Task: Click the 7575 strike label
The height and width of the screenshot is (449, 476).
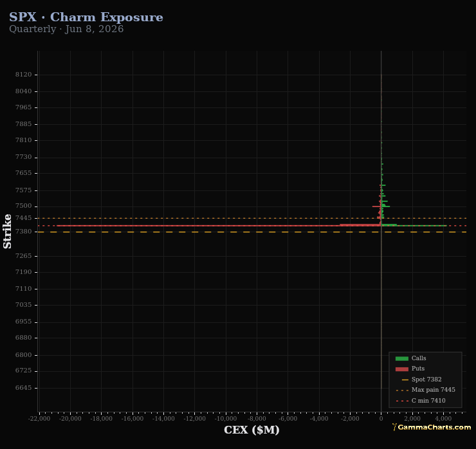Action: point(24,190)
